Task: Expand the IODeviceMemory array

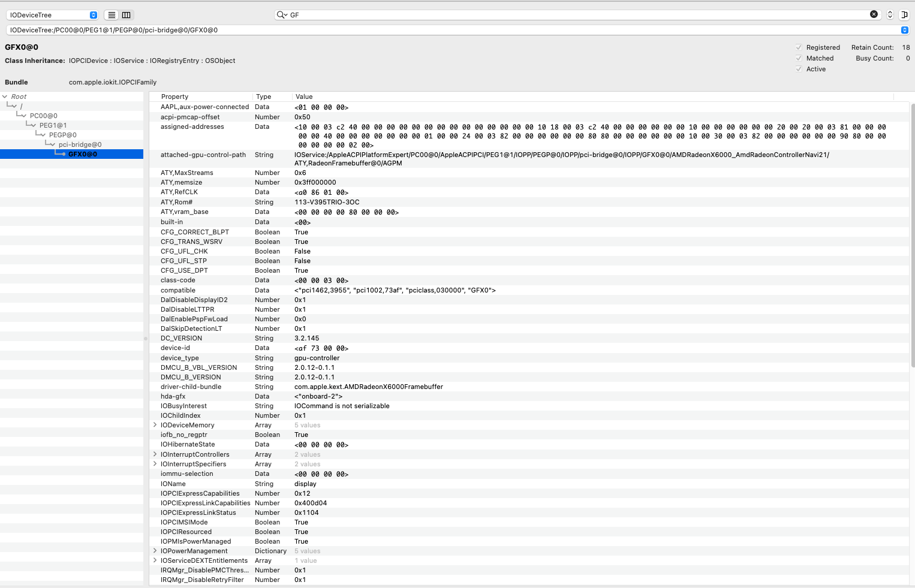Action: point(155,425)
